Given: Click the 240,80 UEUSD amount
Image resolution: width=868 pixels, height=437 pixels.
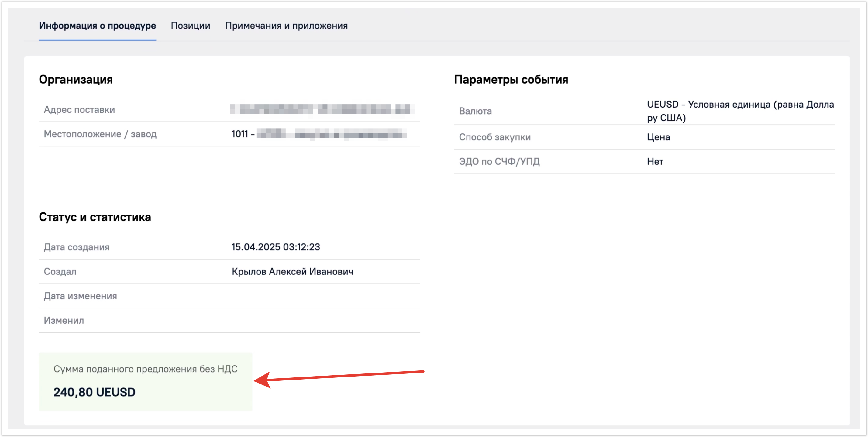Looking at the screenshot, I should (x=94, y=392).
